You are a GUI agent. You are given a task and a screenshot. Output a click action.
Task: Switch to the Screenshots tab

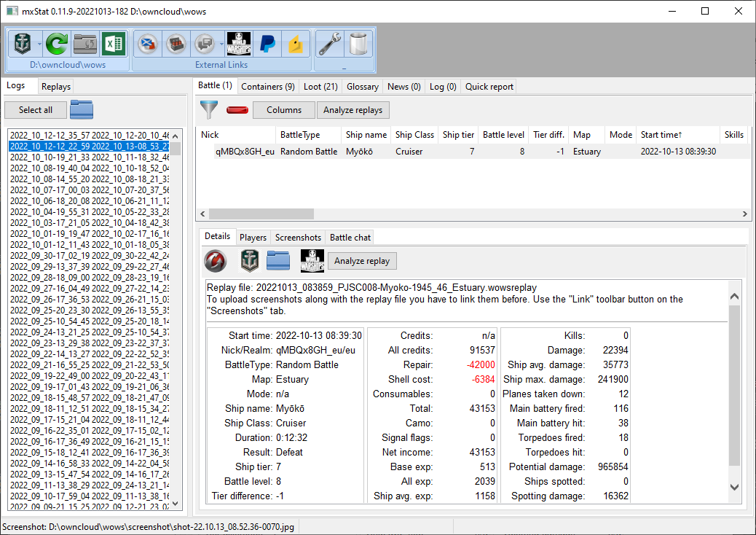click(x=298, y=238)
